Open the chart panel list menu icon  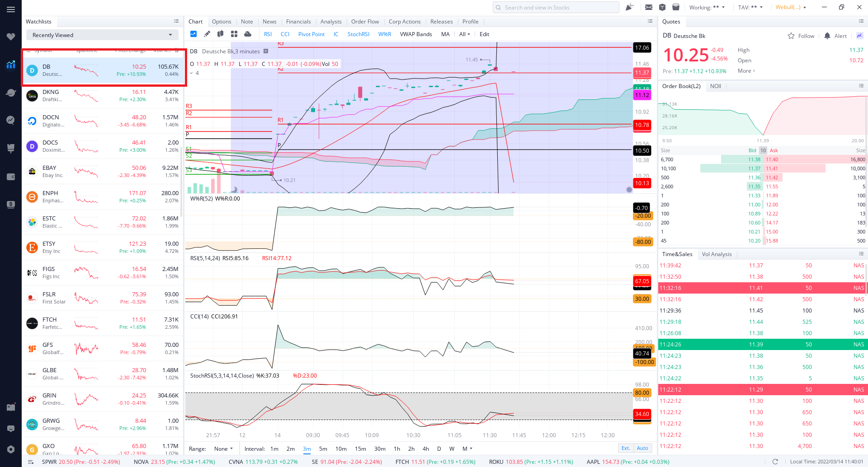pos(650,21)
